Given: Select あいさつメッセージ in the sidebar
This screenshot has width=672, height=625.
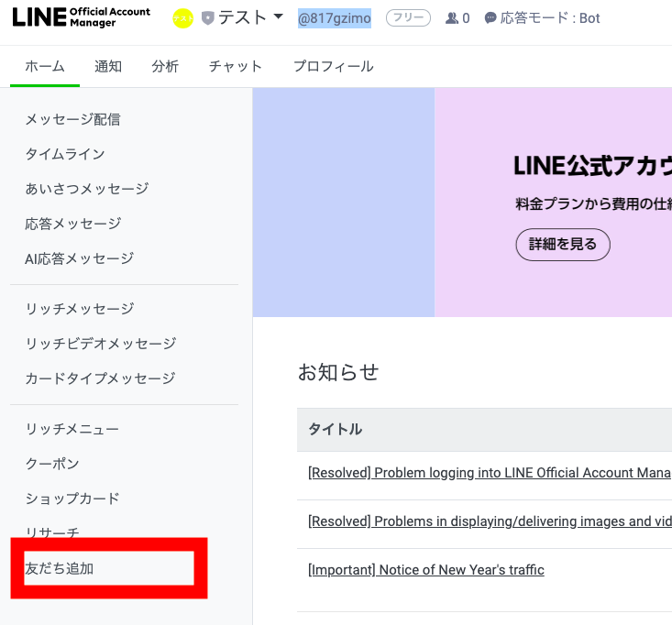Looking at the screenshot, I should point(87,189).
